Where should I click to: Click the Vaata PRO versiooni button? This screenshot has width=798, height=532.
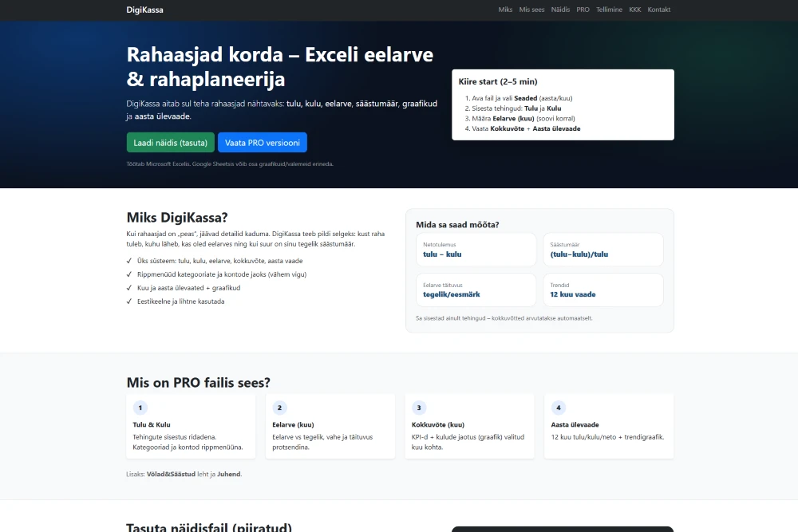(262, 142)
